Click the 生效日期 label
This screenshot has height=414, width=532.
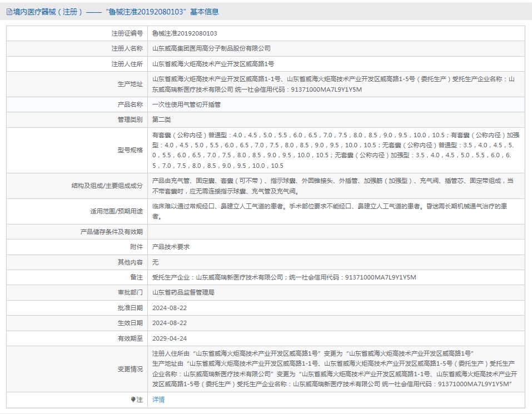(130, 323)
